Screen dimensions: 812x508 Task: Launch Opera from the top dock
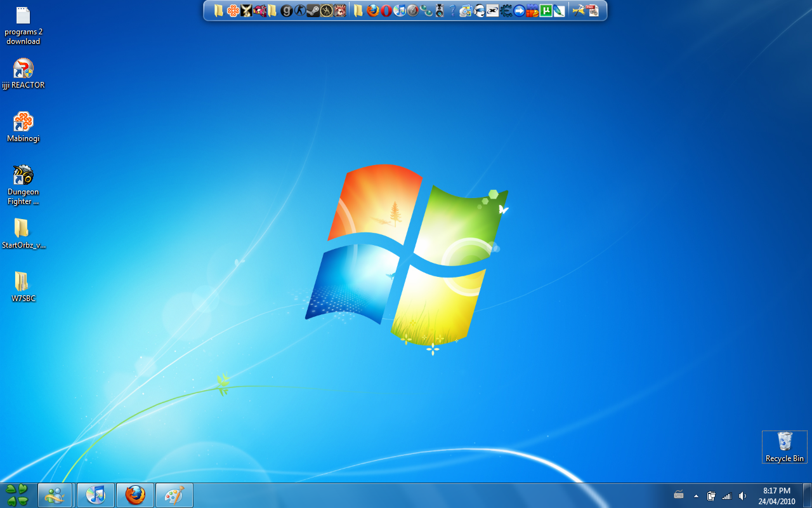click(386, 11)
